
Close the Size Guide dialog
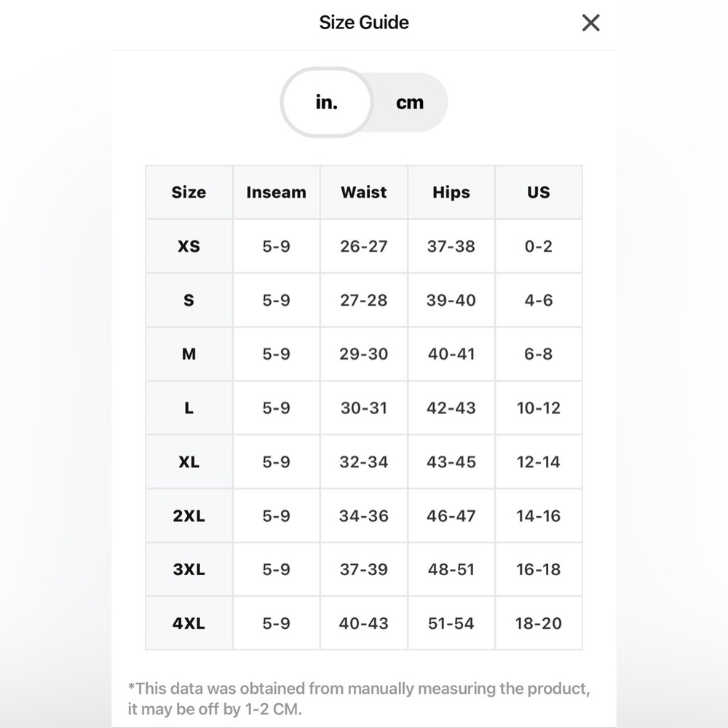point(591,23)
